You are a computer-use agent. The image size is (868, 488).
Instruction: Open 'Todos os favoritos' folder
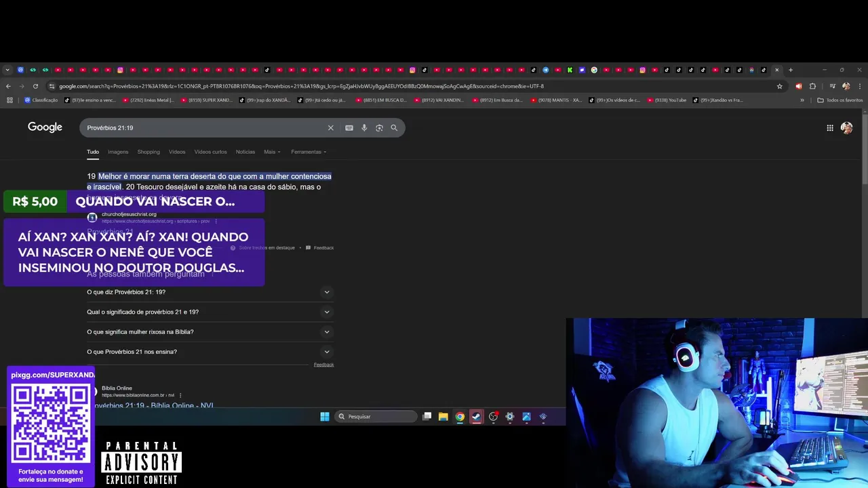pyautogui.click(x=840, y=100)
